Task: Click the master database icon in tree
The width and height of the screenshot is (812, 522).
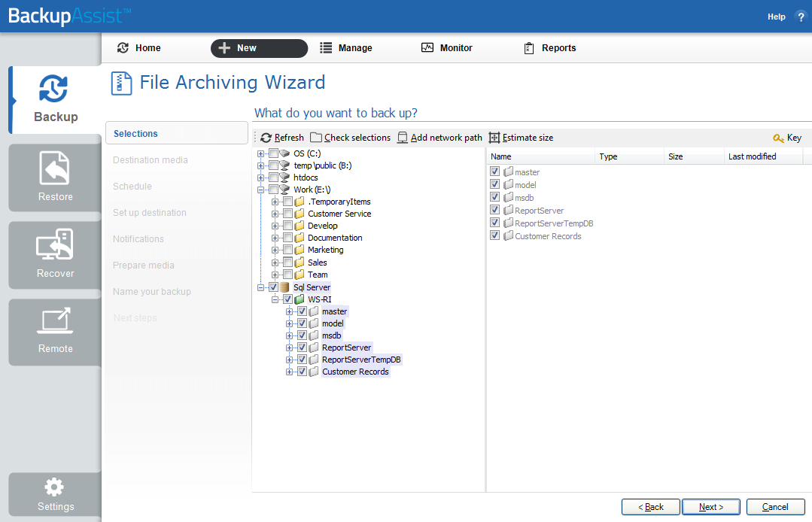Action: pos(313,311)
